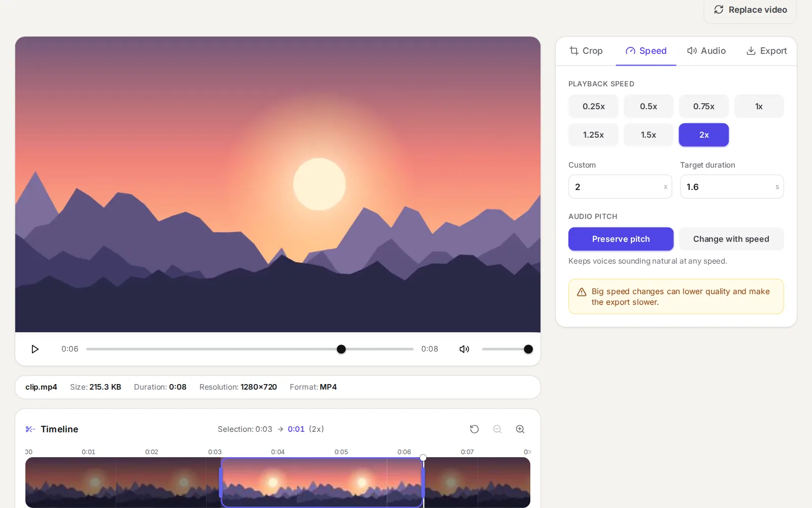Click the 0:08 total time label

[429, 349]
